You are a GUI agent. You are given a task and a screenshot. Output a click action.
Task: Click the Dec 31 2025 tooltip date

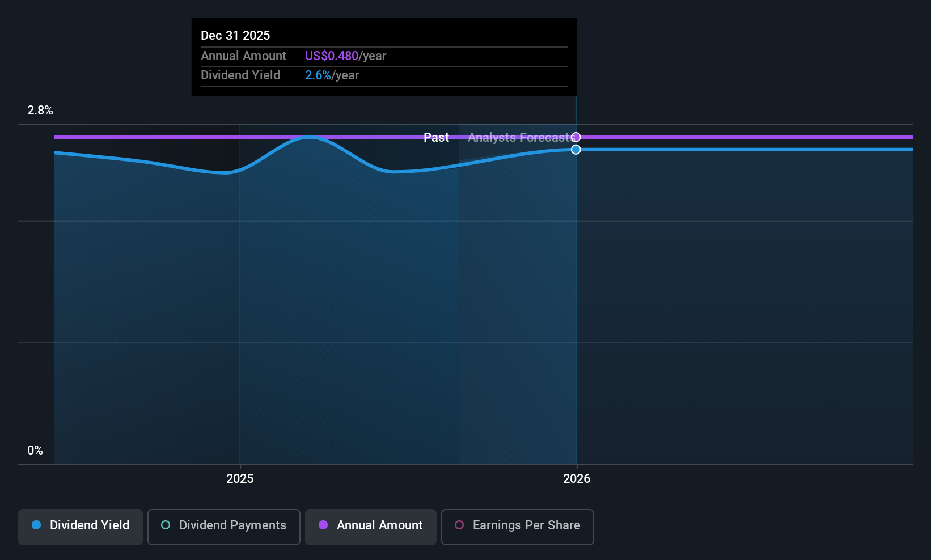point(235,35)
